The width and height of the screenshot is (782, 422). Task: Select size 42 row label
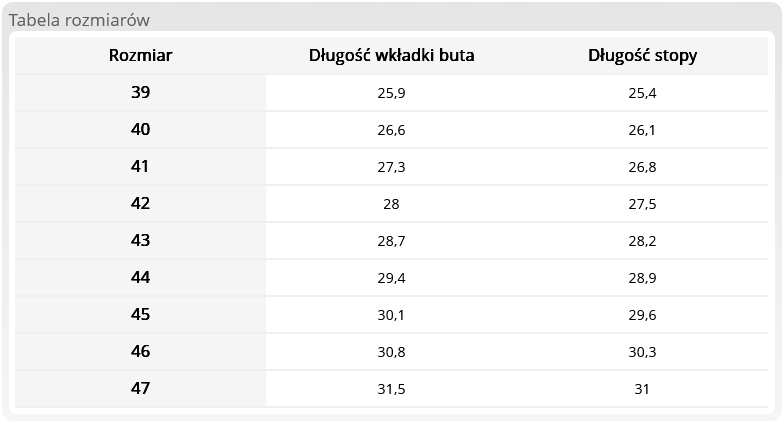[x=140, y=204]
